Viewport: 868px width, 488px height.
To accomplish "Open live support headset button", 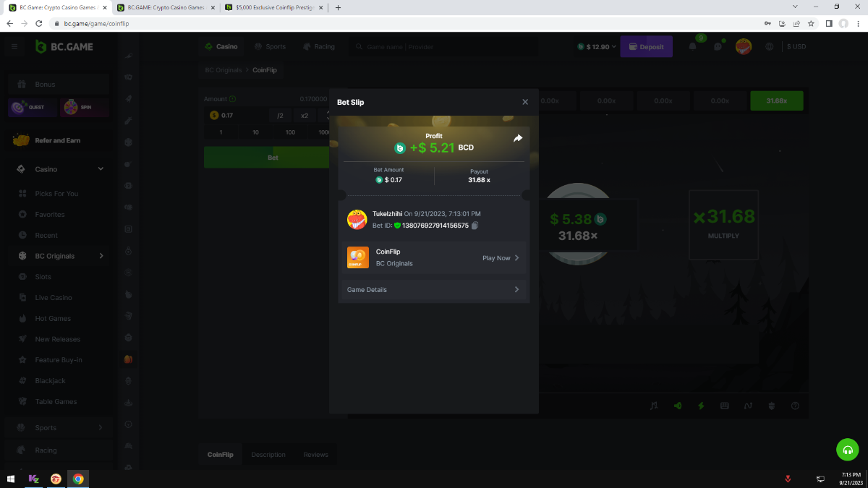I will pyautogui.click(x=847, y=449).
